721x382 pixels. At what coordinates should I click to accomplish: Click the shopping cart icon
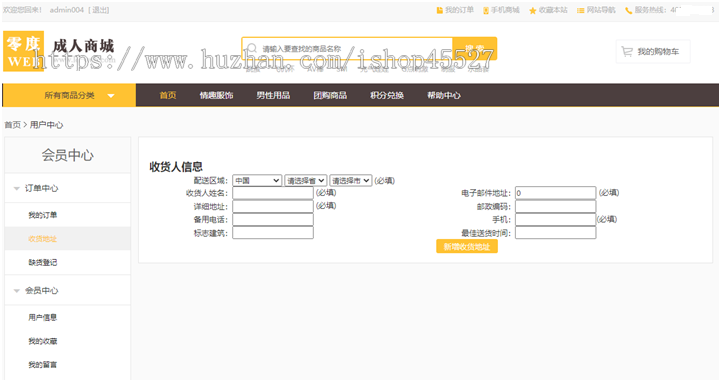pos(627,51)
